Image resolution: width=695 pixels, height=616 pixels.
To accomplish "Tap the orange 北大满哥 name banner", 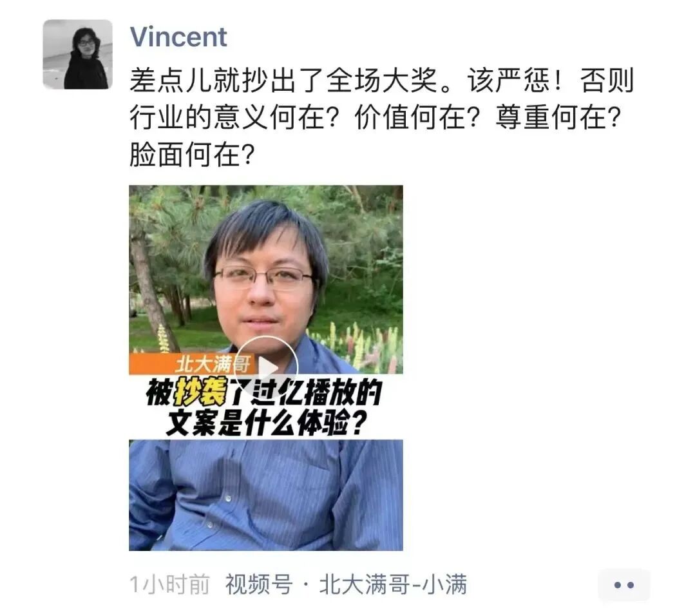I will [x=191, y=363].
